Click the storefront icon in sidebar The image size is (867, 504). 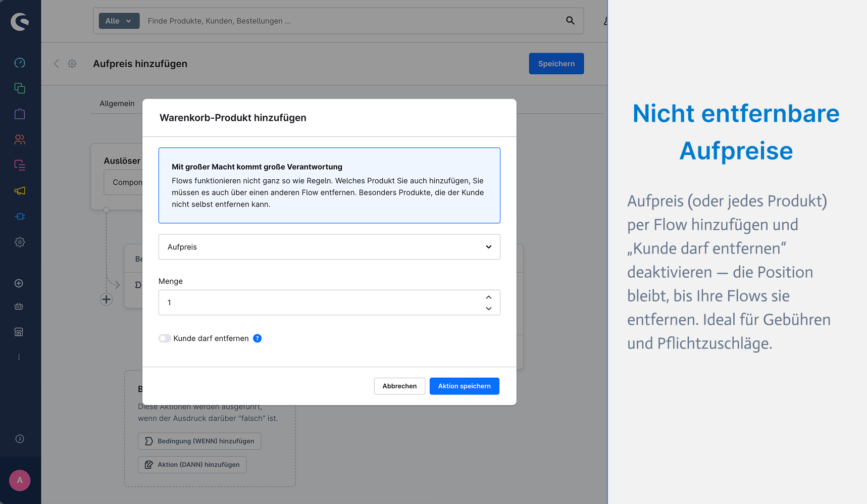pyautogui.click(x=19, y=332)
